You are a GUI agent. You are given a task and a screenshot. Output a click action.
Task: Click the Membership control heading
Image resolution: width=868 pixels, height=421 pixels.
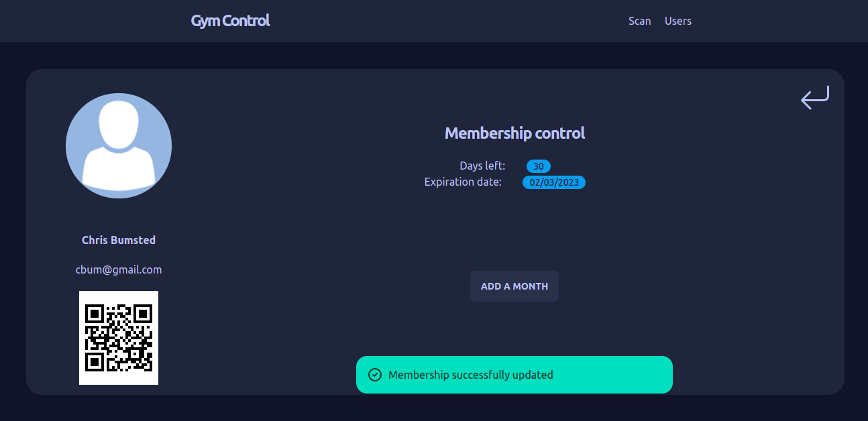point(514,133)
